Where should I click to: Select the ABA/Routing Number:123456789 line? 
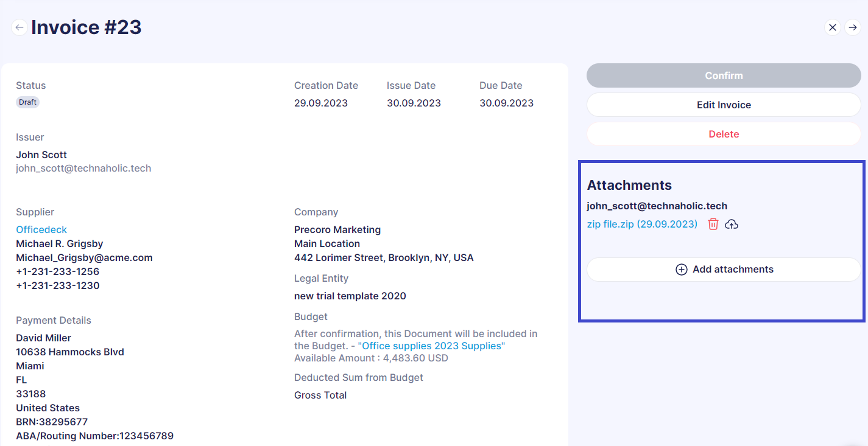click(x=94, y=436)
